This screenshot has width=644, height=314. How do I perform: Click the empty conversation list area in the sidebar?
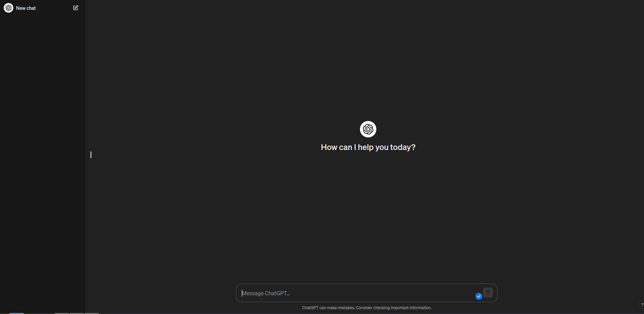click(42, 153)
